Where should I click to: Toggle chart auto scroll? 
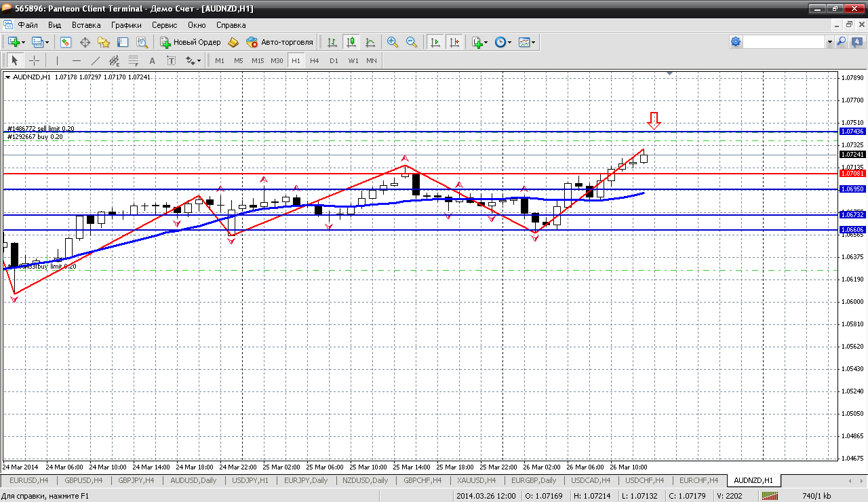(x=435, y=42)
